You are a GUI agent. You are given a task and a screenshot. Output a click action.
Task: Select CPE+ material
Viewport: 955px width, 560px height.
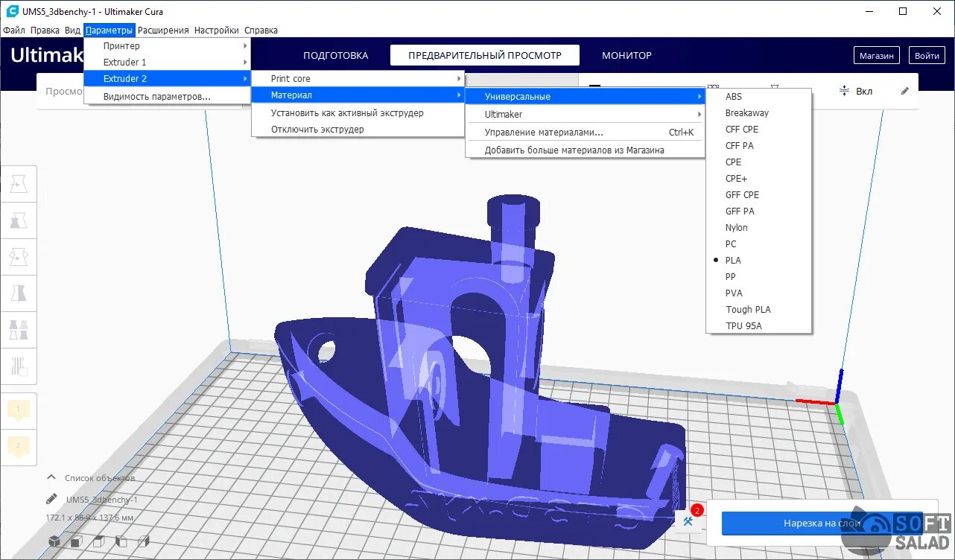758,179
